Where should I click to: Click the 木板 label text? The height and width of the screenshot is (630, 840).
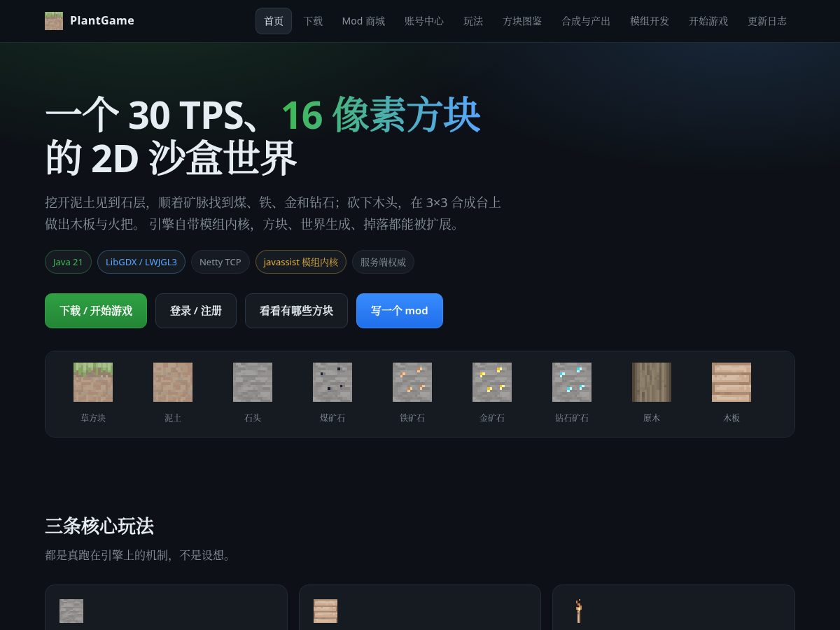point(731,418)
